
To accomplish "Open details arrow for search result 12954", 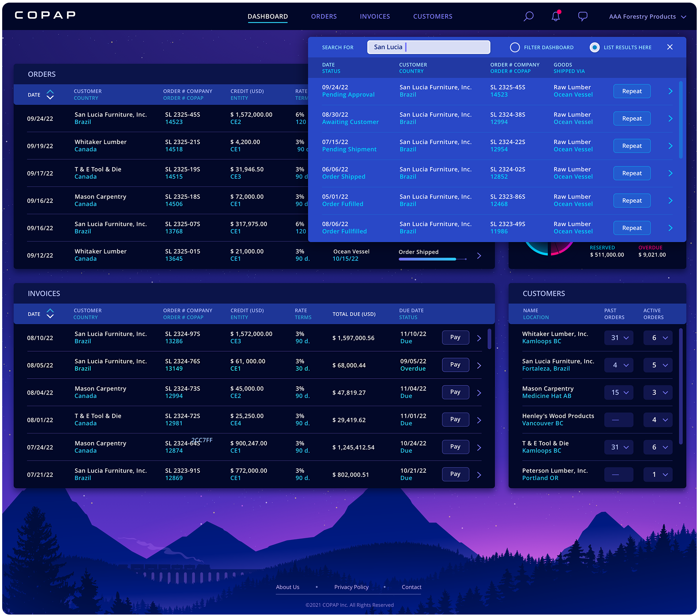I will point(670,146).
